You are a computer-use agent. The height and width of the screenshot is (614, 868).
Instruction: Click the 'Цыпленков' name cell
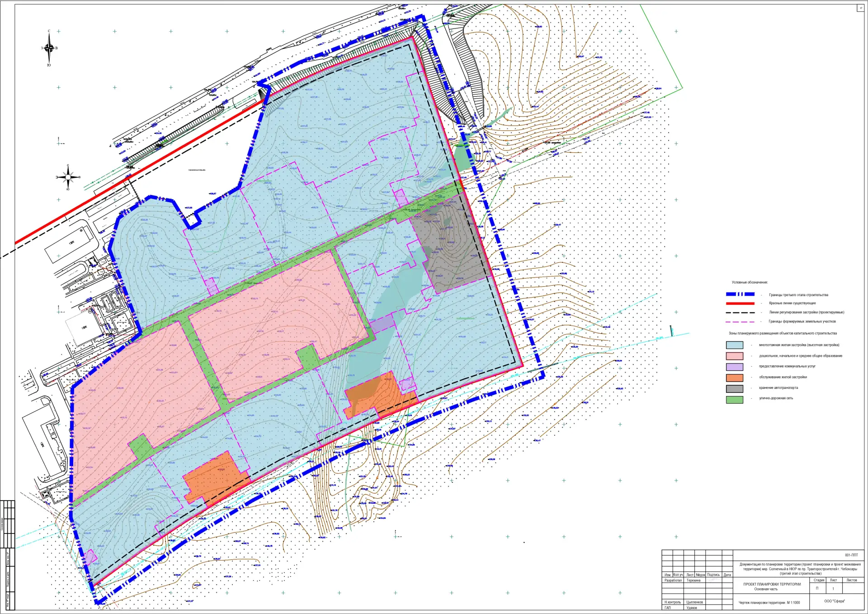(695, 602)
